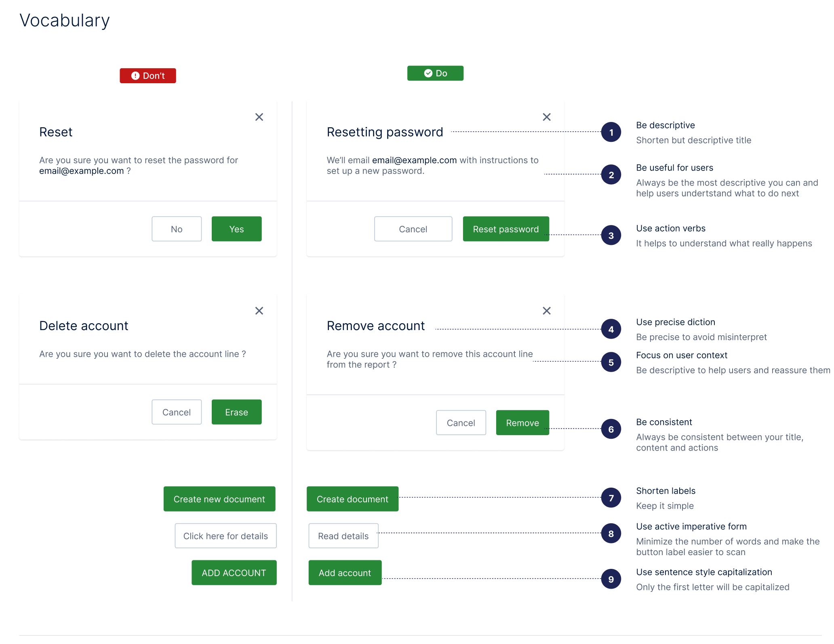Dismiss the Delete account dialog via X
Screen dimensions: 834x644
tap(259, 311)
